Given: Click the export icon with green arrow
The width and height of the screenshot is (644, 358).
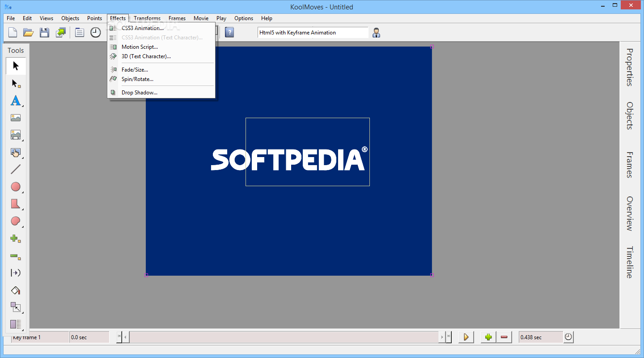Looking at the screenshot, I should tap(60, 32).
